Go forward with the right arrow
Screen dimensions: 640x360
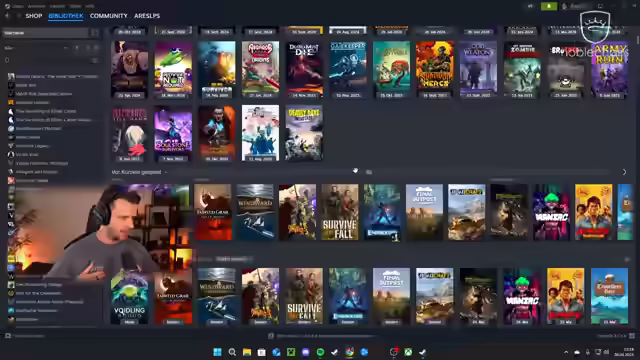click(x=18, y=16)
